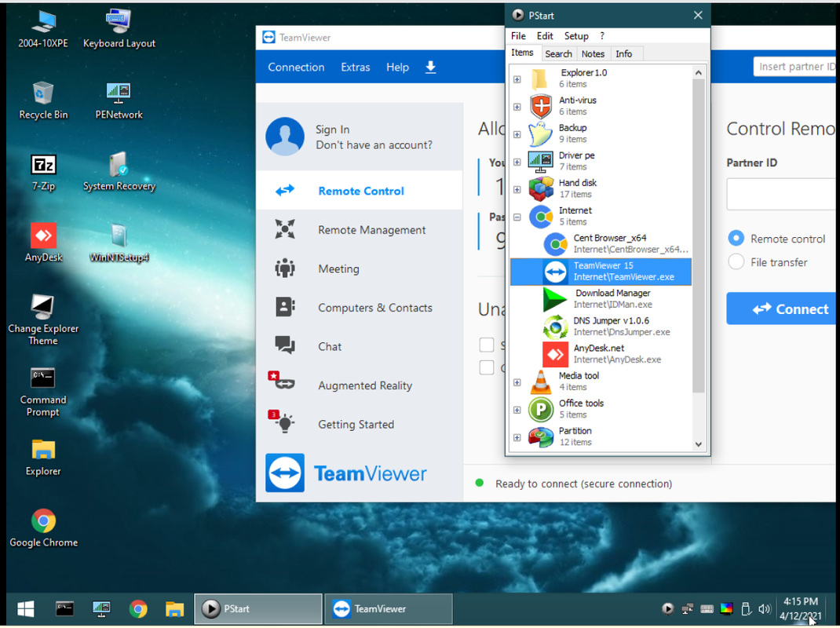Select the 7-Zip desktop icon

point(43,173)
